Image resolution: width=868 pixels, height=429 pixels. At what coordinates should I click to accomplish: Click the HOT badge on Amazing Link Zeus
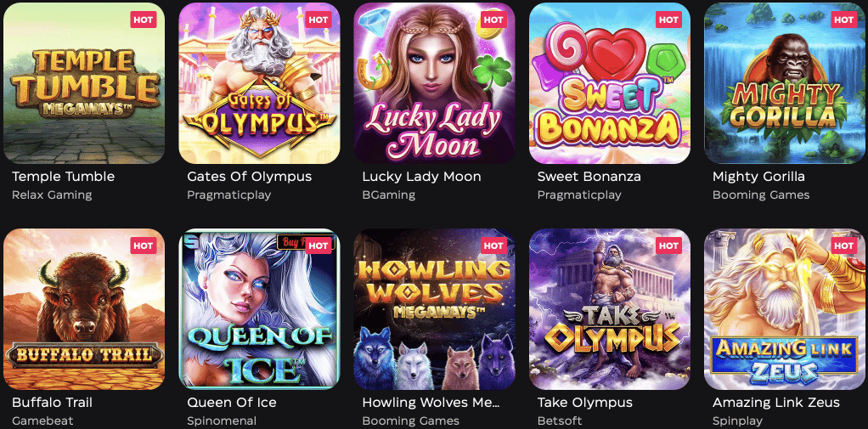point(844,246)
